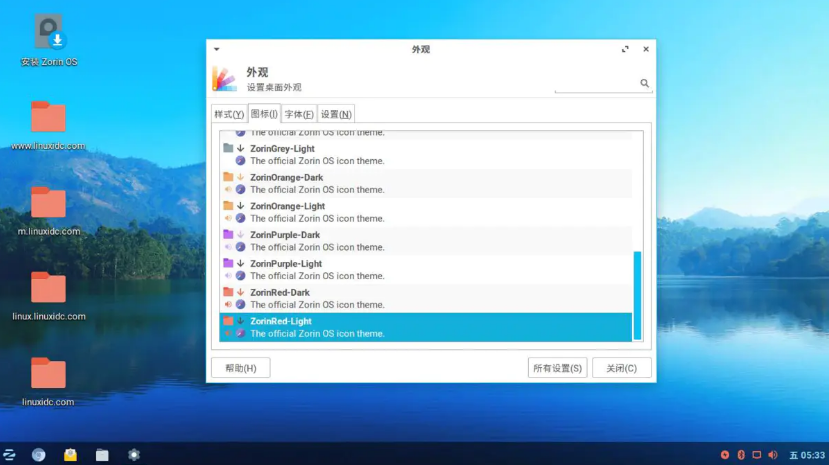Click the 帮助(H) button
This screenshot has height=465, width=829.
pyautogui.click(x=240, y=368)
